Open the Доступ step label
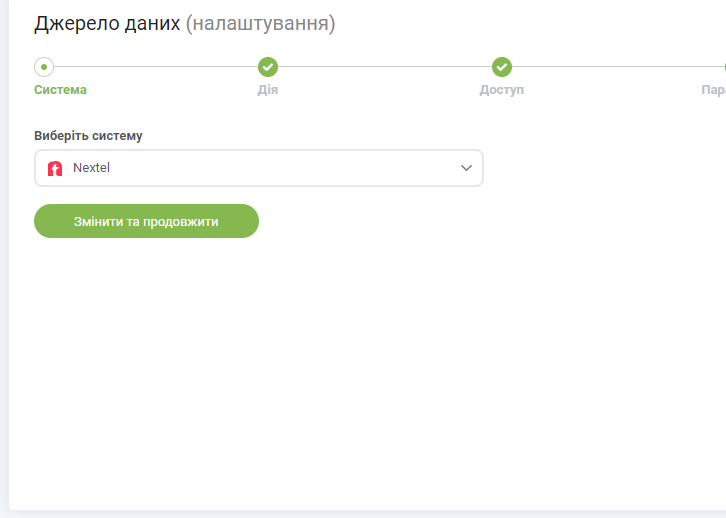 [x=502, y=90]
